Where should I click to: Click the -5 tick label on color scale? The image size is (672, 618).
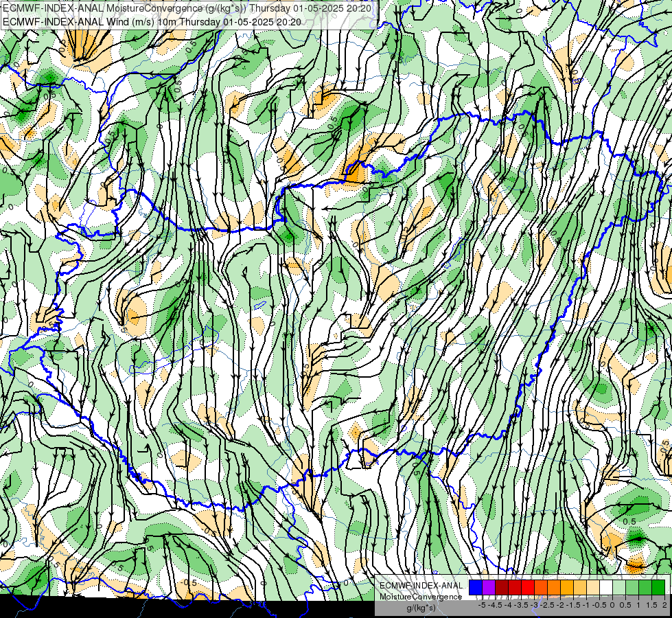[482, 605]
